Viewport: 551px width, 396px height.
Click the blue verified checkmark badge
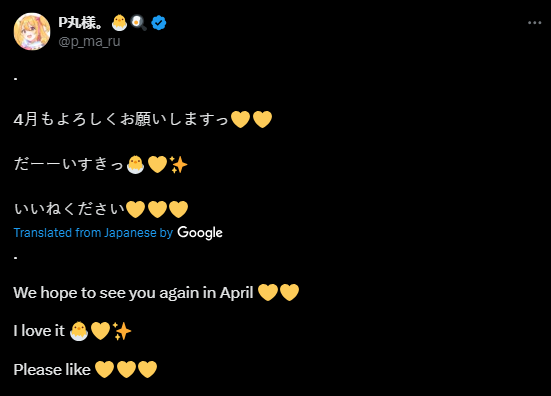click(159, 23)
